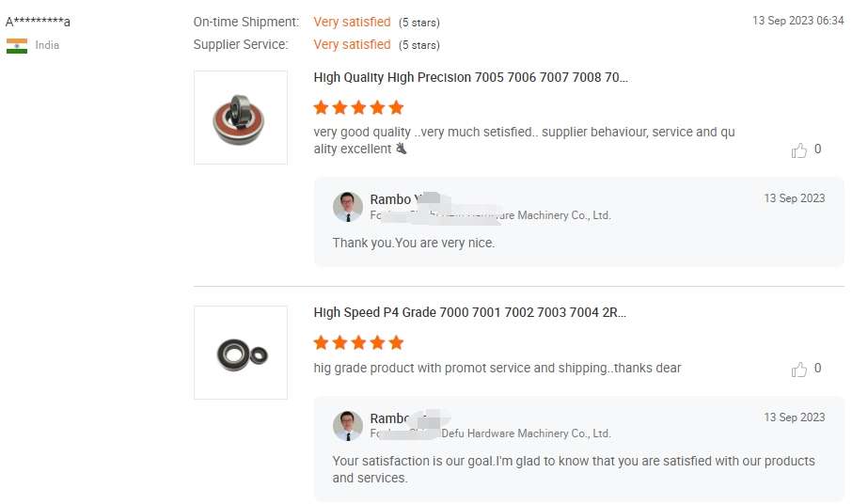This screenshot has width=852, height=504.
Task: Click reviewer name A*********a
Action: point(39,22)
